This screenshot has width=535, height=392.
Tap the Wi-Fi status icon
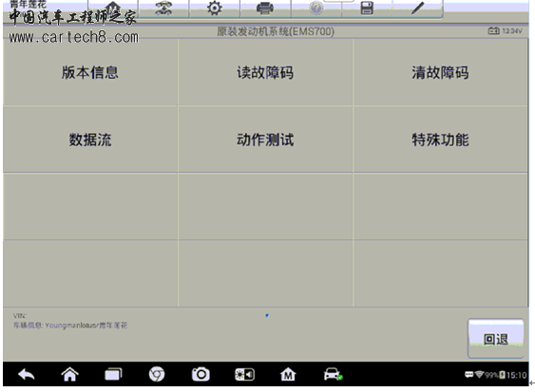[479, 375]
